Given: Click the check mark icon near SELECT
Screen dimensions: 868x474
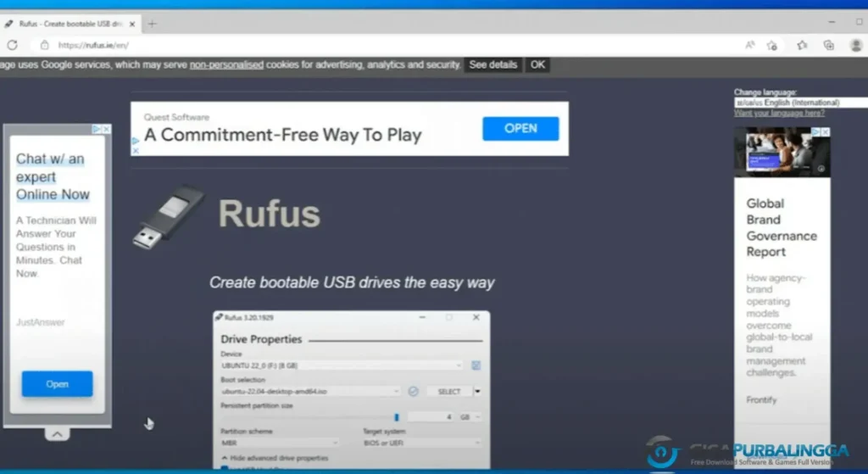Looking at the screenshot, I should coord(413,392).
